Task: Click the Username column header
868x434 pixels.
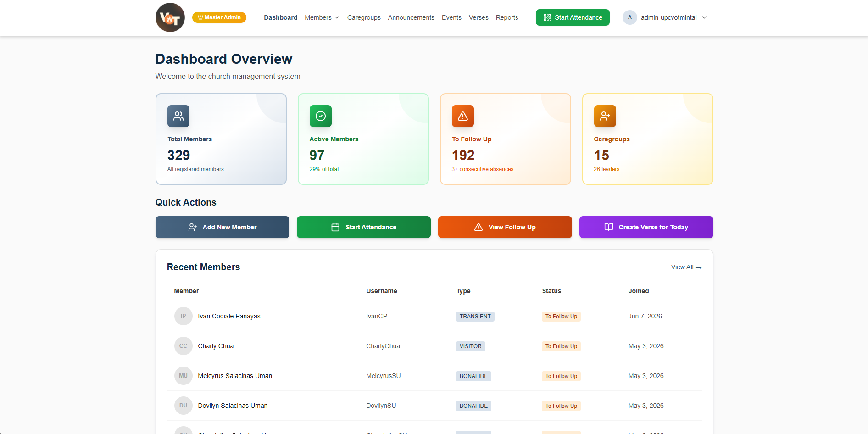Action: 382,291
